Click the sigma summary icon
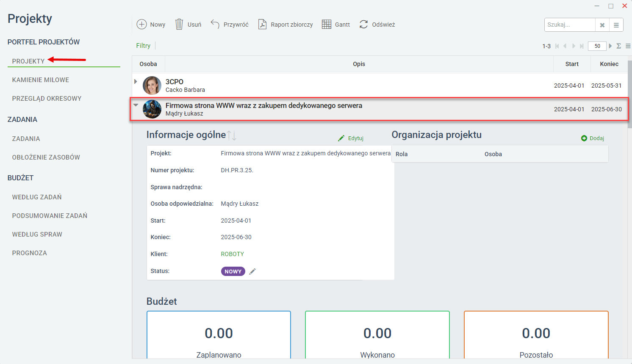The width and height of the screenshot is (632, 364). pyautogui.click(x=619, y=46)
